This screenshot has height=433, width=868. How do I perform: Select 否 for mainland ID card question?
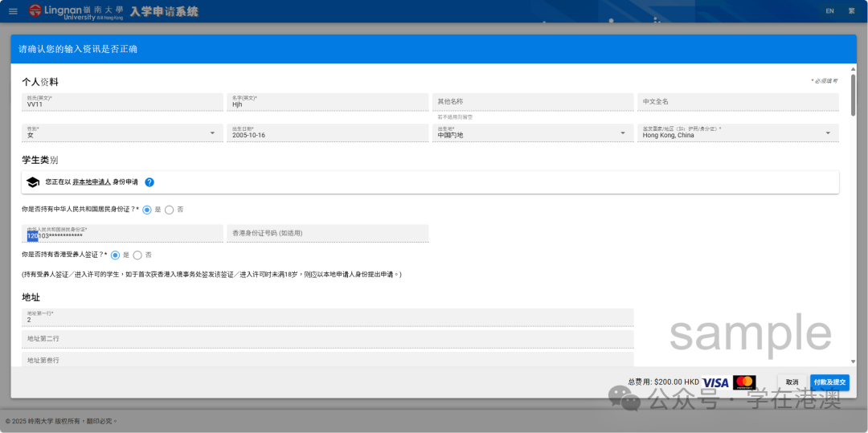click(x=169, y=210)
